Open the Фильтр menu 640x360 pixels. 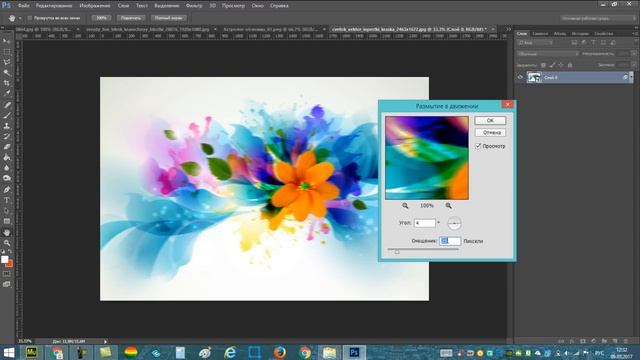pos(194,6)
